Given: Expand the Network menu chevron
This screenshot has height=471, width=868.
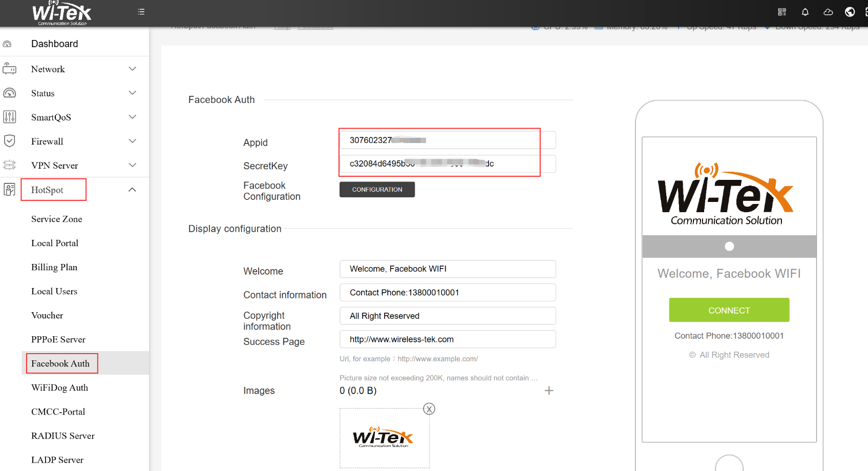Looking at the screenshot, I should (x=133, y=69).
